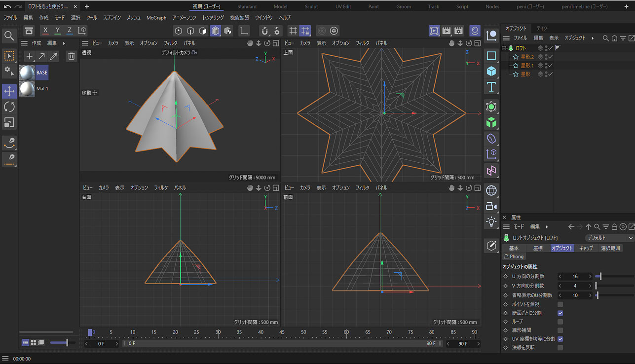The image size is (635, 364).
Task: Open the search magnifier tool at top-left
Action: (x=9, y=36)
